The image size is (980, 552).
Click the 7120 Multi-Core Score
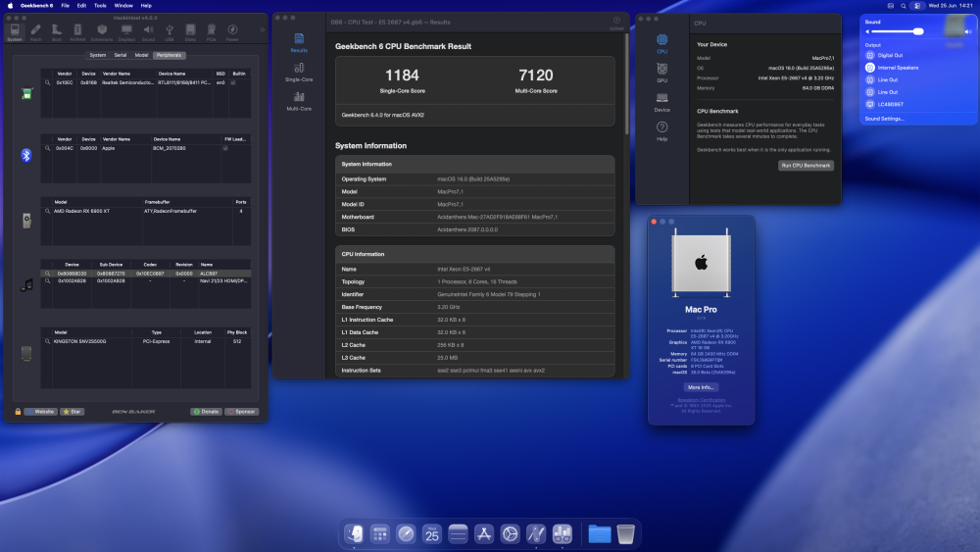click(x=536, y=75)
